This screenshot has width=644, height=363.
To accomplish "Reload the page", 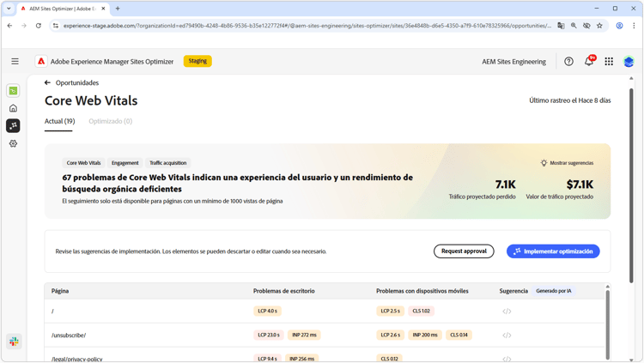I will point(38,26).
